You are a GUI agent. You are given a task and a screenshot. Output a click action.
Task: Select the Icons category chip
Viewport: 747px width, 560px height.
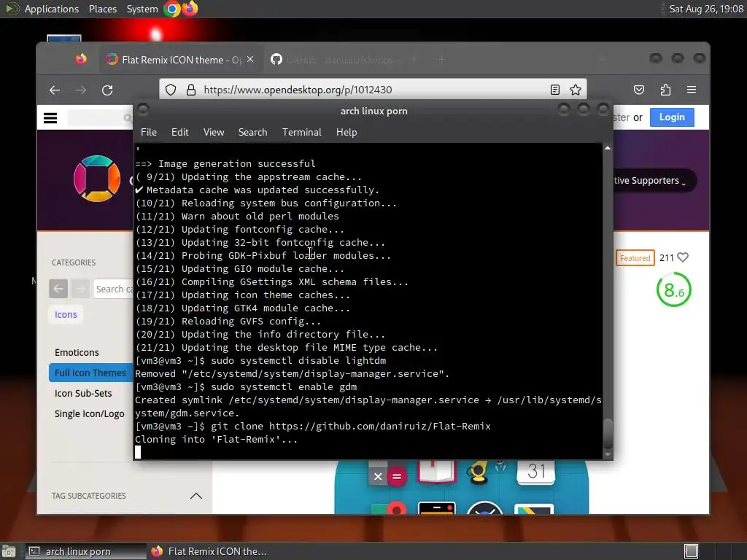[66, 315]
